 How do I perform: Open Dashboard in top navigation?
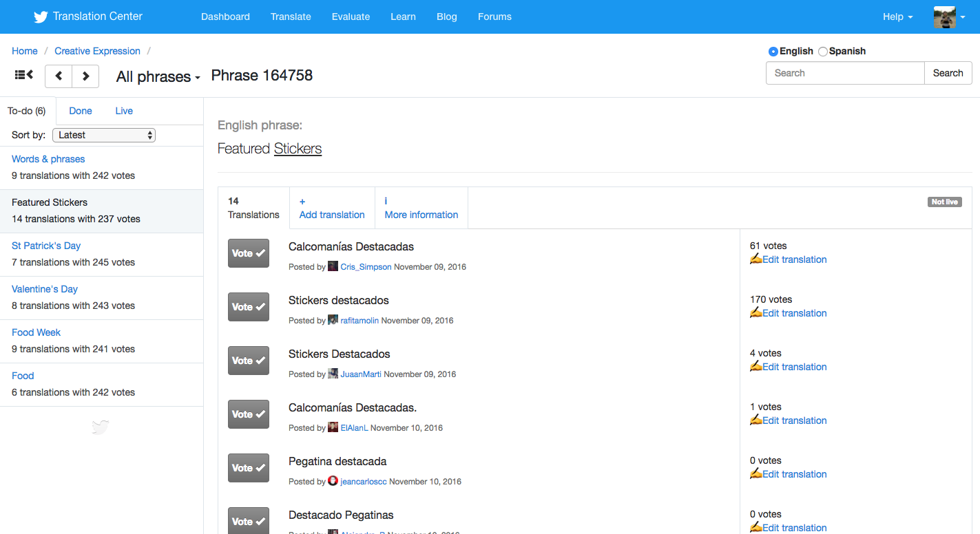coord(225,17)
